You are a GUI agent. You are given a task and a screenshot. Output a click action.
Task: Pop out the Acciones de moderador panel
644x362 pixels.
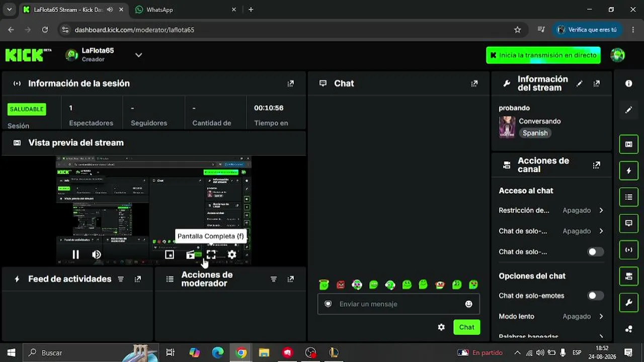click(x=290, y=279)
